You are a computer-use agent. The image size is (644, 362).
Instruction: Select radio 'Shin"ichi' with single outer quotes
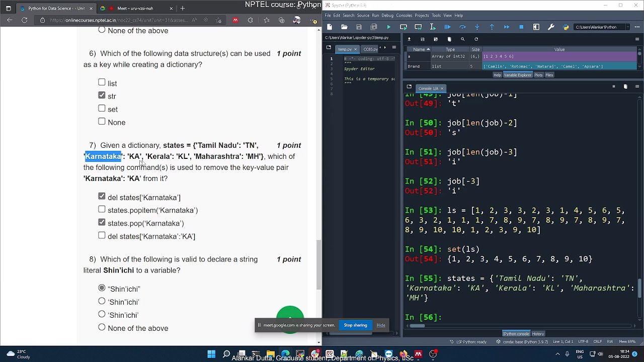coord(102,301)
